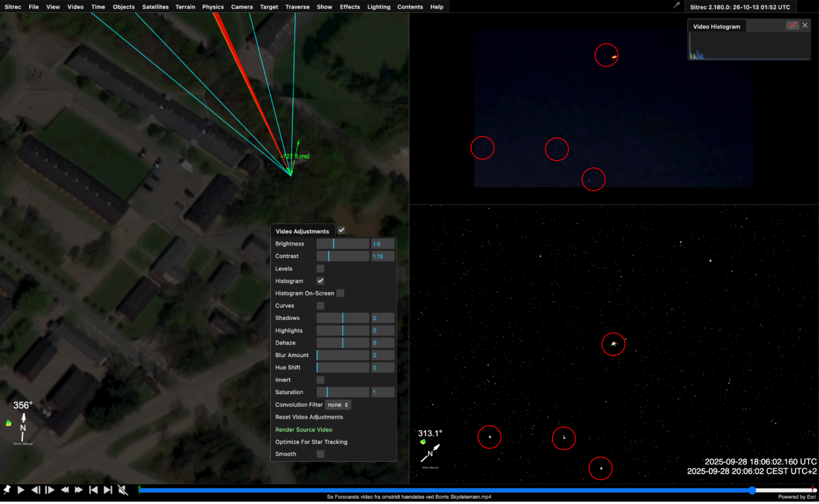The width and height of the screenshot is (819, 504).
Task: Adjust the Dehaze slider
Action: pos(343,343)
